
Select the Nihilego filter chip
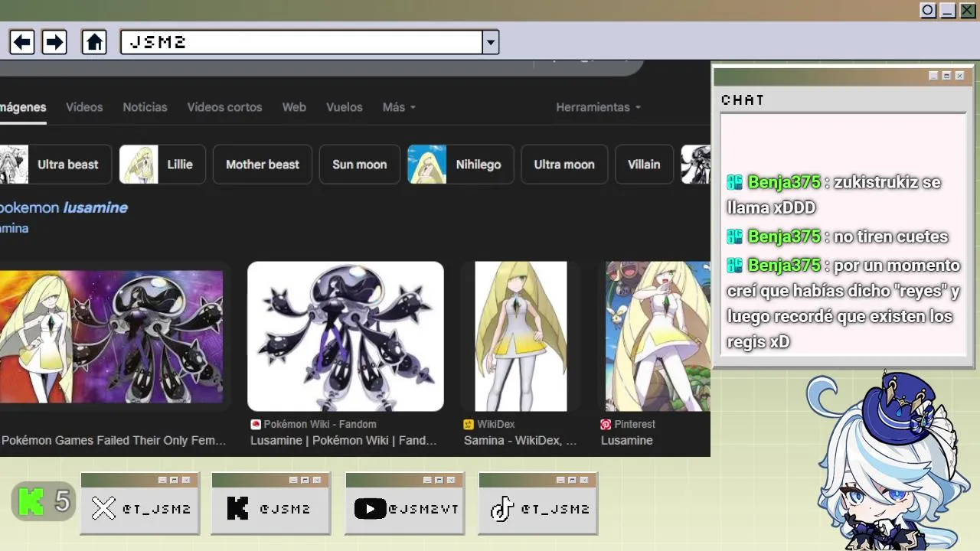click(x=461, y=165)
